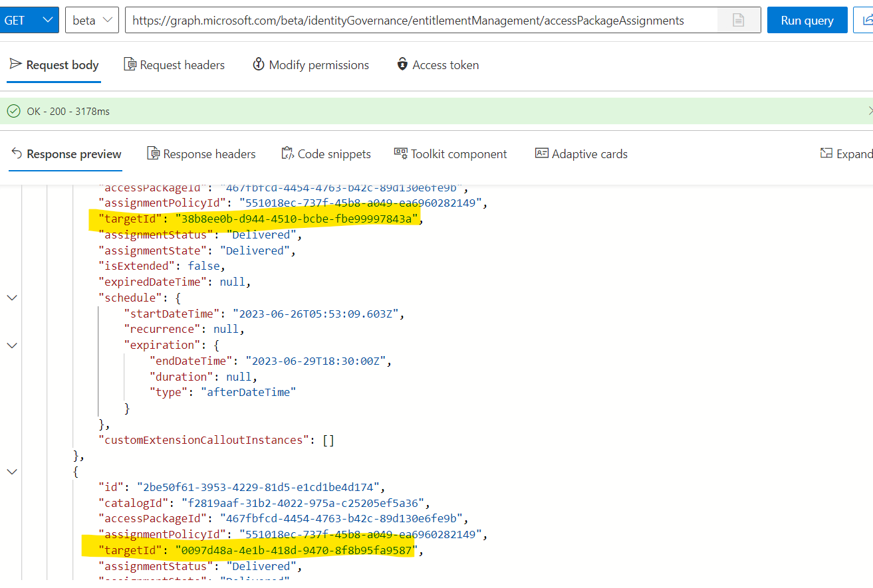Click the Toolkit component icon
This screenshot has height=588, width=873.
click(x=402, y=153)
